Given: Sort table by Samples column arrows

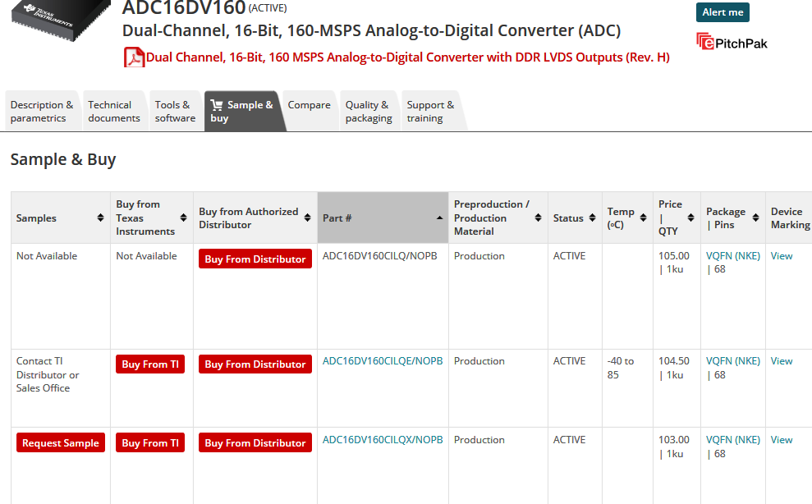Looking at the screenshot, I should click(x=100, y=218).
